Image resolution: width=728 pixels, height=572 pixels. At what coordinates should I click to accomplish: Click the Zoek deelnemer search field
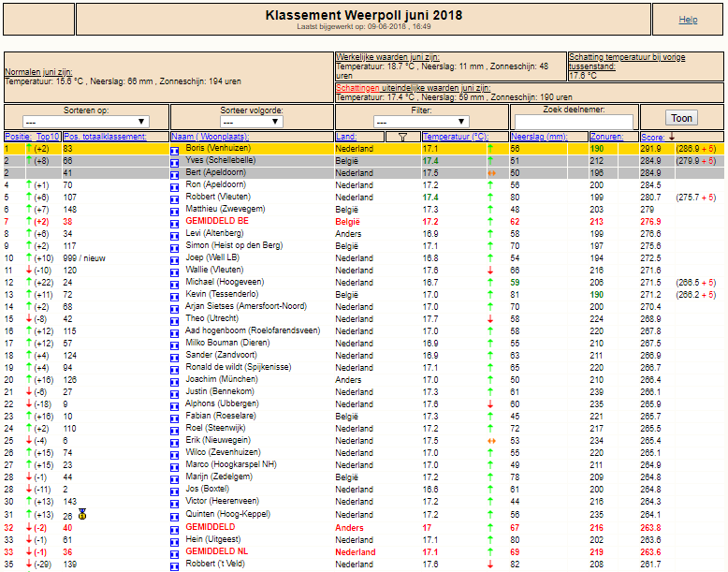[574, 122]
